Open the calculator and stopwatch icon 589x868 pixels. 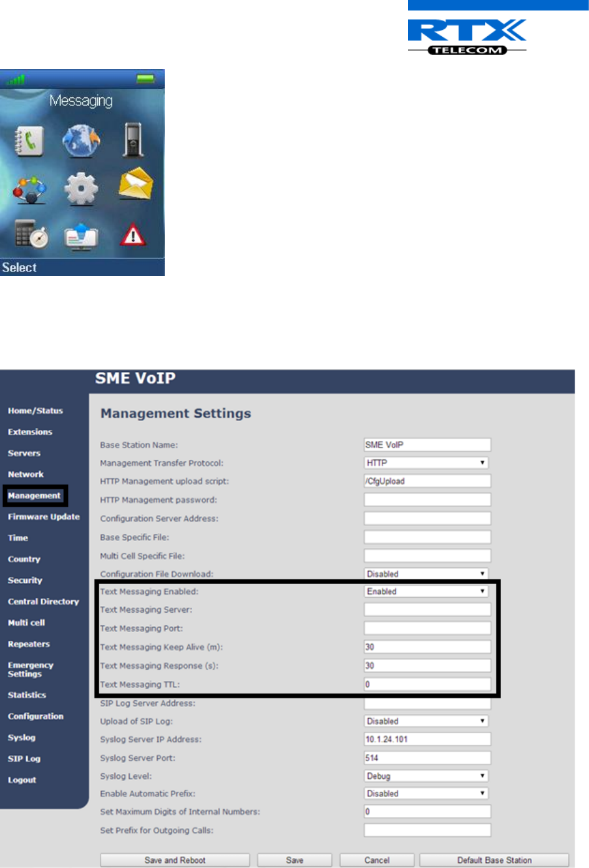pyautogui.click(x=31, y=234)
